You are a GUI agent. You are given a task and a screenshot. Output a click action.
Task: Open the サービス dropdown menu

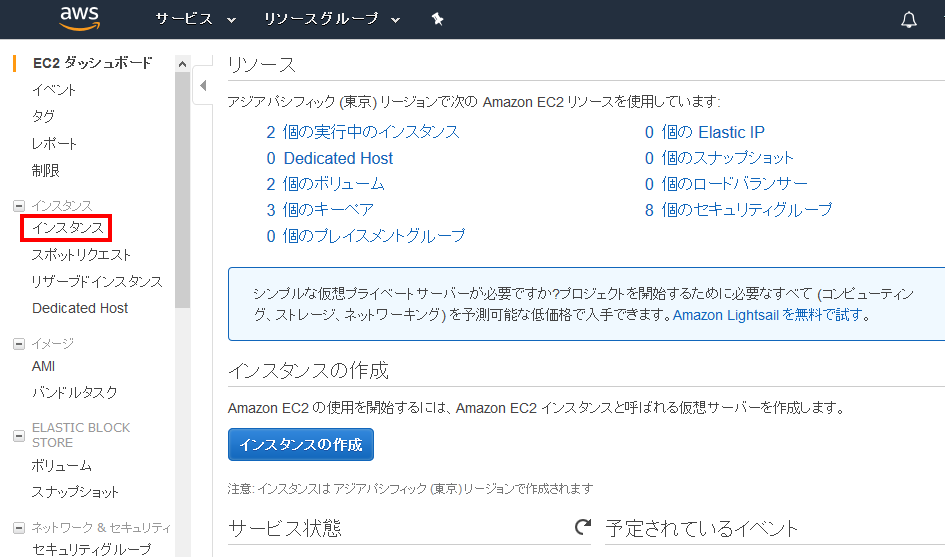click(195, 19)
